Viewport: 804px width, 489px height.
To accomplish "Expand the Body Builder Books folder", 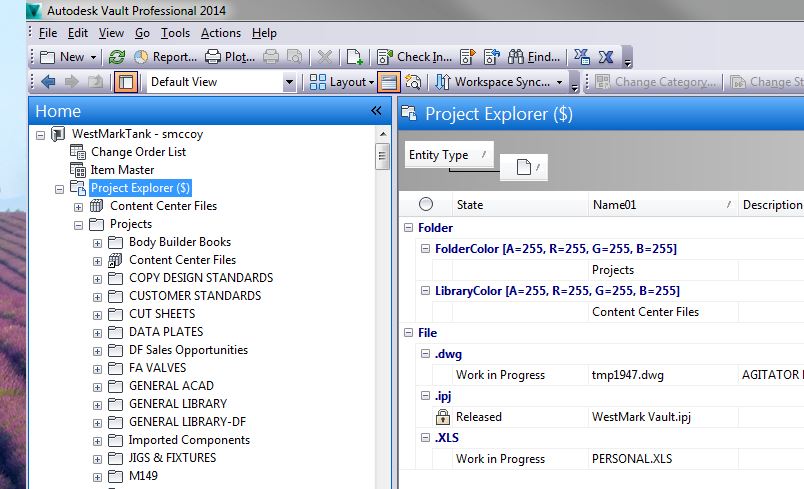I will pos(97,243).
